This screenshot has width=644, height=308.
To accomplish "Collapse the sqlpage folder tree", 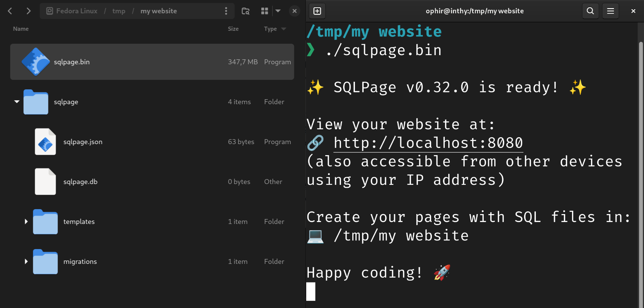I will 17,102.
